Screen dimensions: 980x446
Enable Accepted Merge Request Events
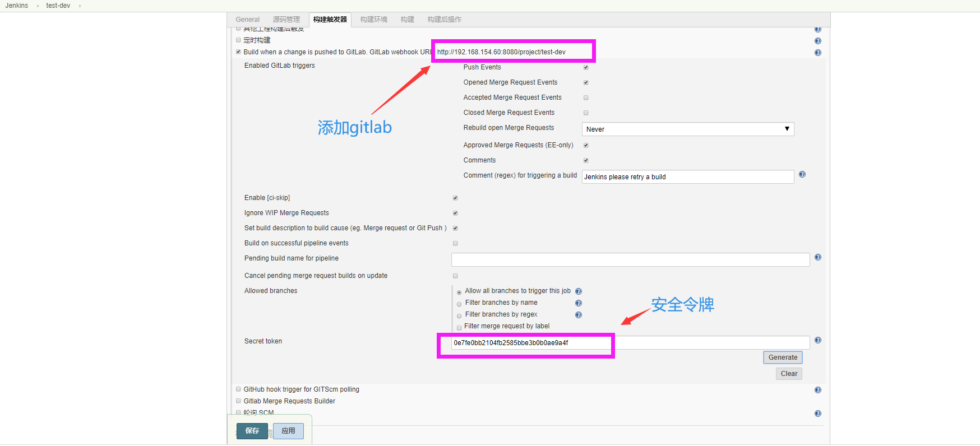[586, 97]
